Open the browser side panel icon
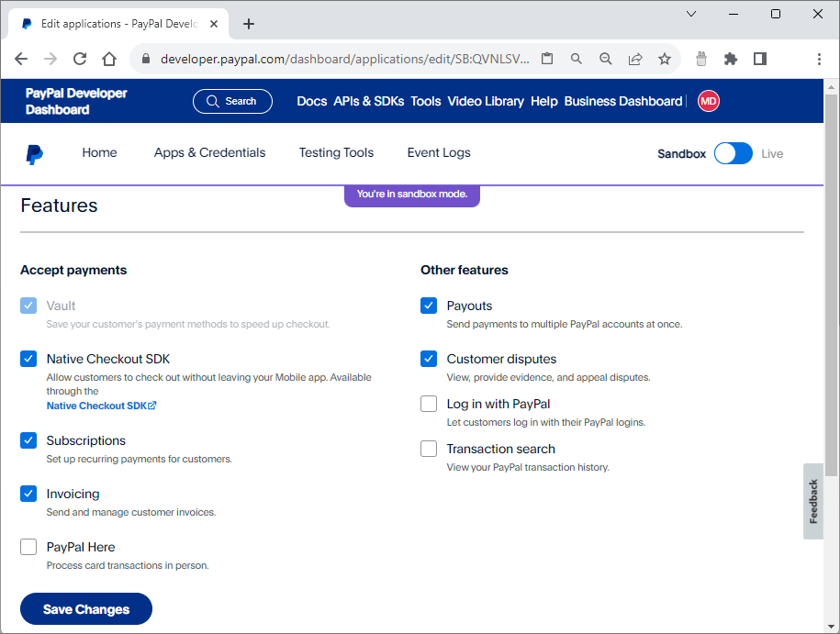Image resolution: width=840 pixels, height=634 pixels. (759, 58)
